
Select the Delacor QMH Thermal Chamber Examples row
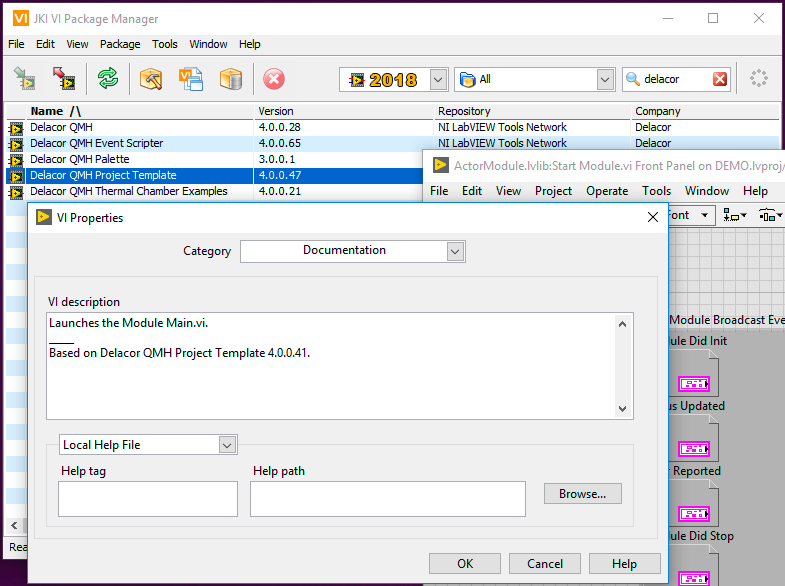pyautogui.click(x=214, y=192)
